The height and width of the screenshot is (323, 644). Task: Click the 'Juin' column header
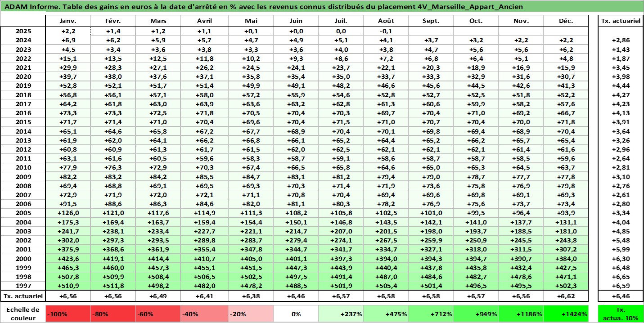[296, 21]
